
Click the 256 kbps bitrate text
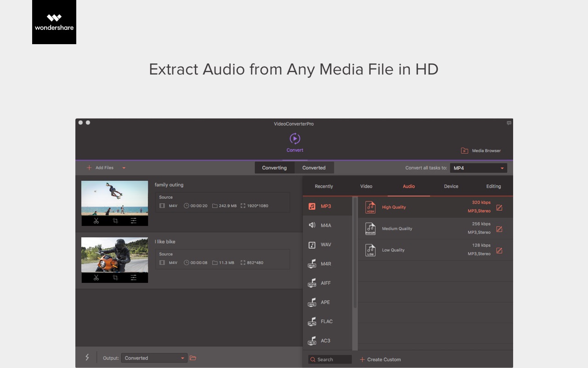[x=481, y=224]
